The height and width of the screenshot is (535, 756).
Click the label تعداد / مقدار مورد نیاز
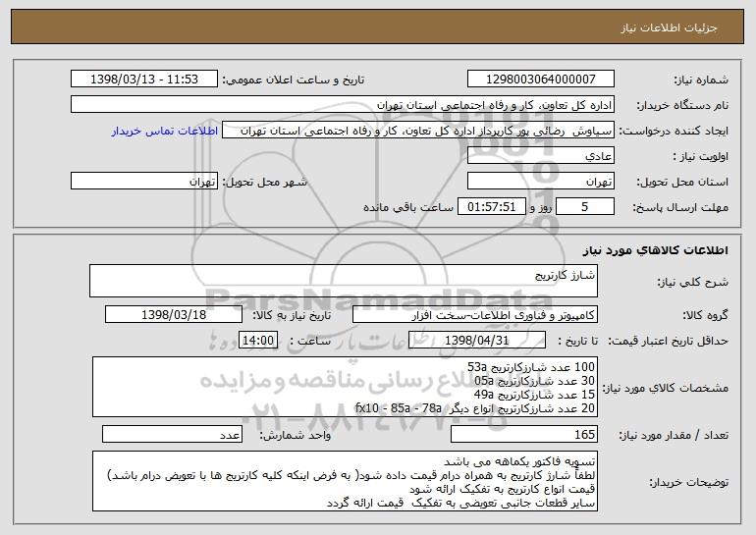pos(674,436)
